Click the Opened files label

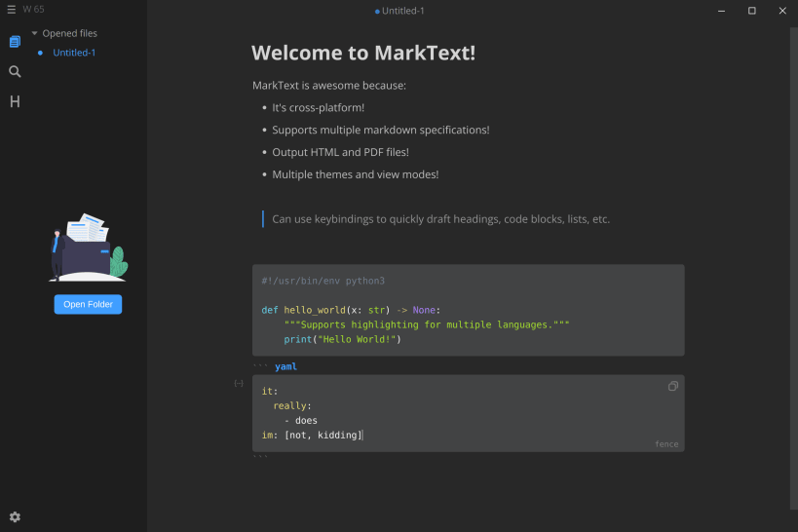click(x=70, y=33)
